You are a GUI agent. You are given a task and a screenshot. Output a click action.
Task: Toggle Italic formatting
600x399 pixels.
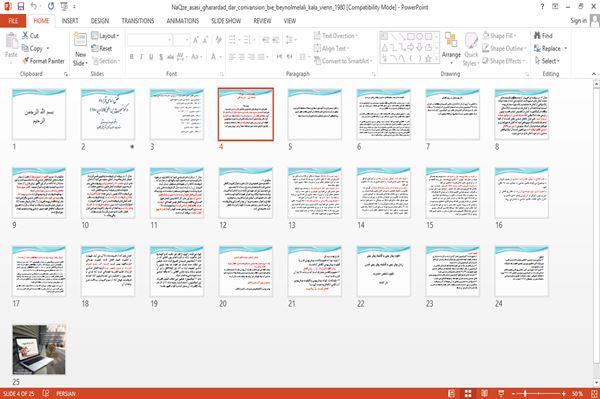coord(141,57)
